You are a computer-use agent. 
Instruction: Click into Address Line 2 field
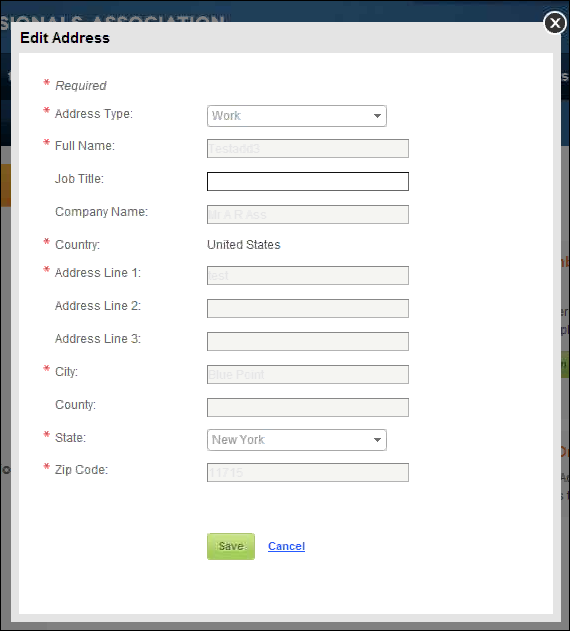(x=308, y=308)
